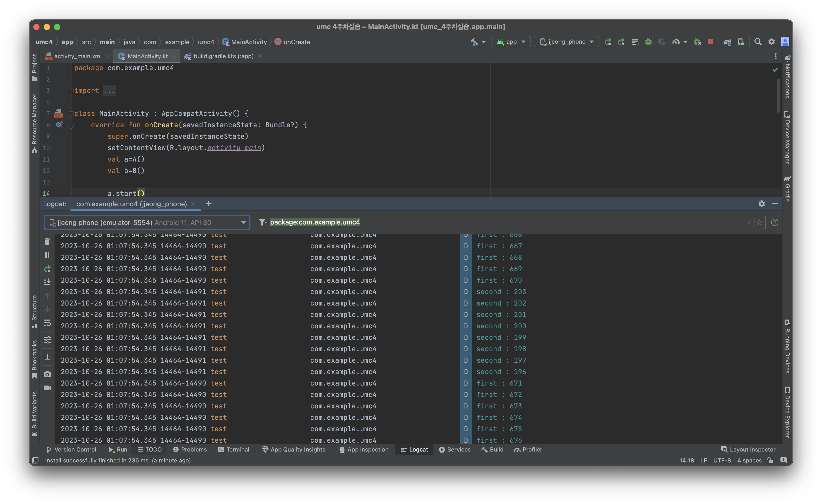
Task: Start screen recording with video icon
Action: click(47, 388)
